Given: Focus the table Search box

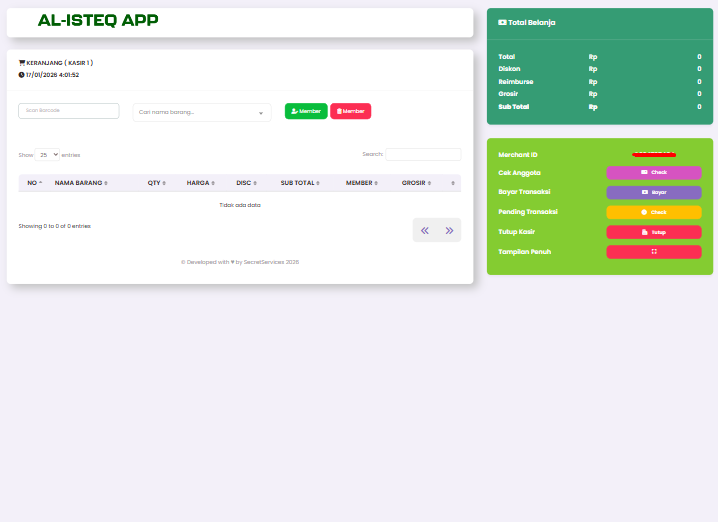Looking at the screenshot, I should [x=423, y=155].
